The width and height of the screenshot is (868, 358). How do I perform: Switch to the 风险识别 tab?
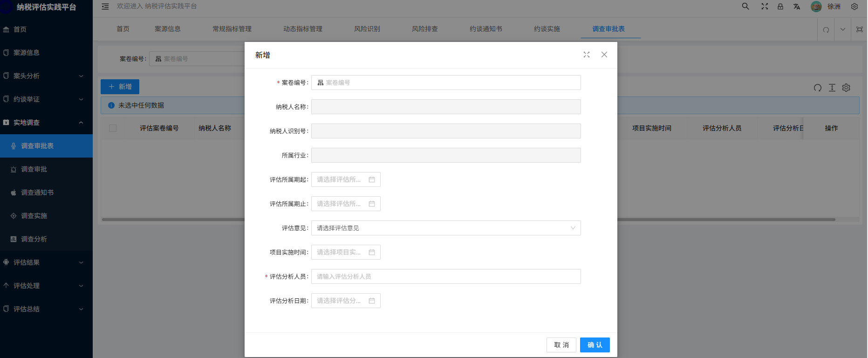click(x=367, y=29)
